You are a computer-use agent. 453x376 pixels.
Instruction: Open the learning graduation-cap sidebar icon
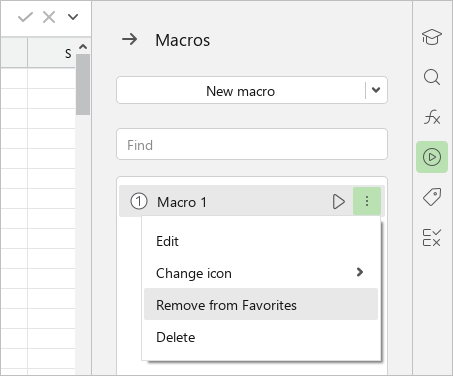[432, 37]
